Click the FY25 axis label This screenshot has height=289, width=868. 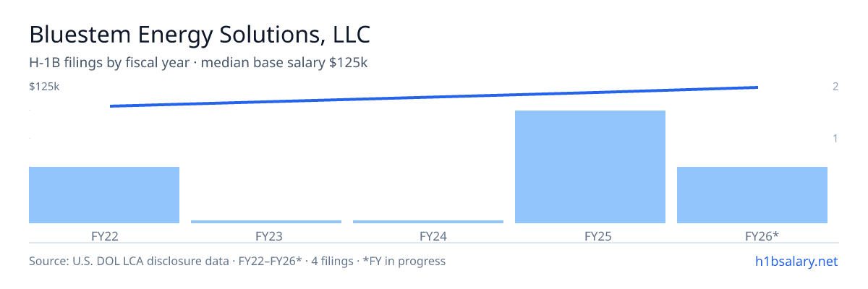click(590, 236)
